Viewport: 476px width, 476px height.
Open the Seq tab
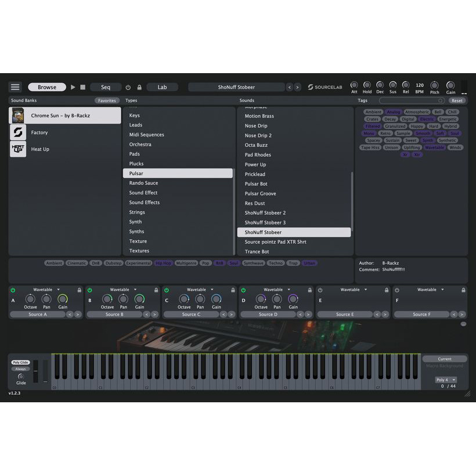(106, 87)
